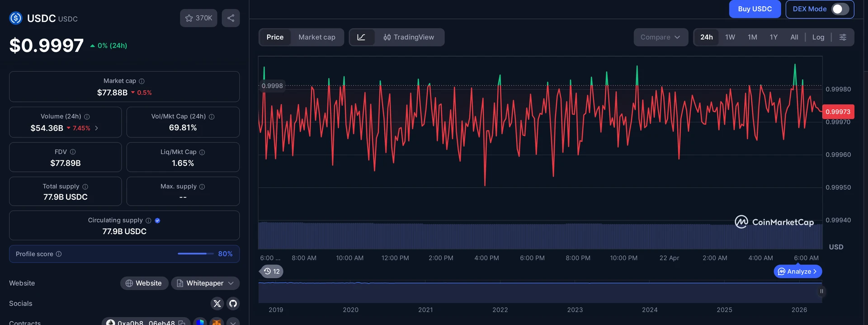This screenshot has width=868, height=325.
Task: Select 1W time range
Action: tap(730, 37)
